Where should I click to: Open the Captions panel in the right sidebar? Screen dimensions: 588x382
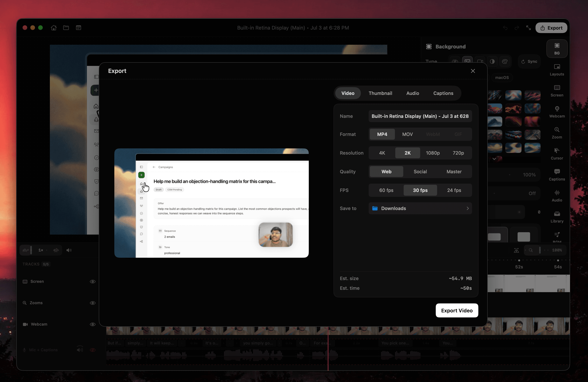557,175
